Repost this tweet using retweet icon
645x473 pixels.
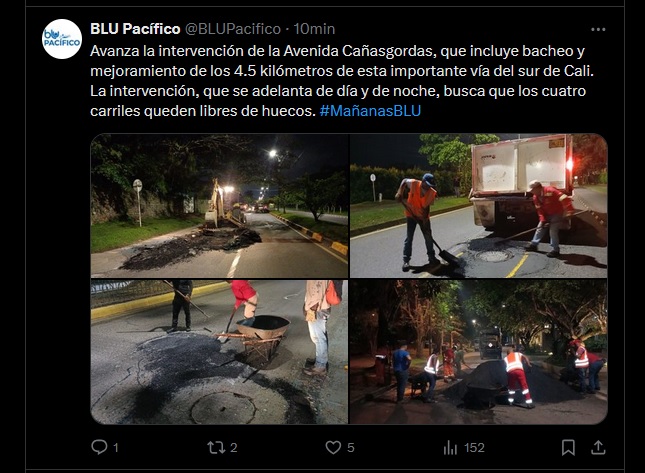[x=216, y=447]
